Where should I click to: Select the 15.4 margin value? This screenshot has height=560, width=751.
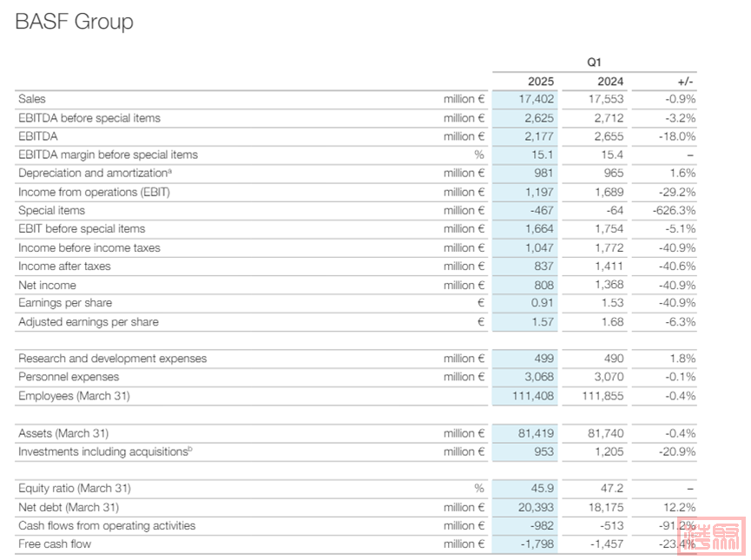(x=612, y=155)
